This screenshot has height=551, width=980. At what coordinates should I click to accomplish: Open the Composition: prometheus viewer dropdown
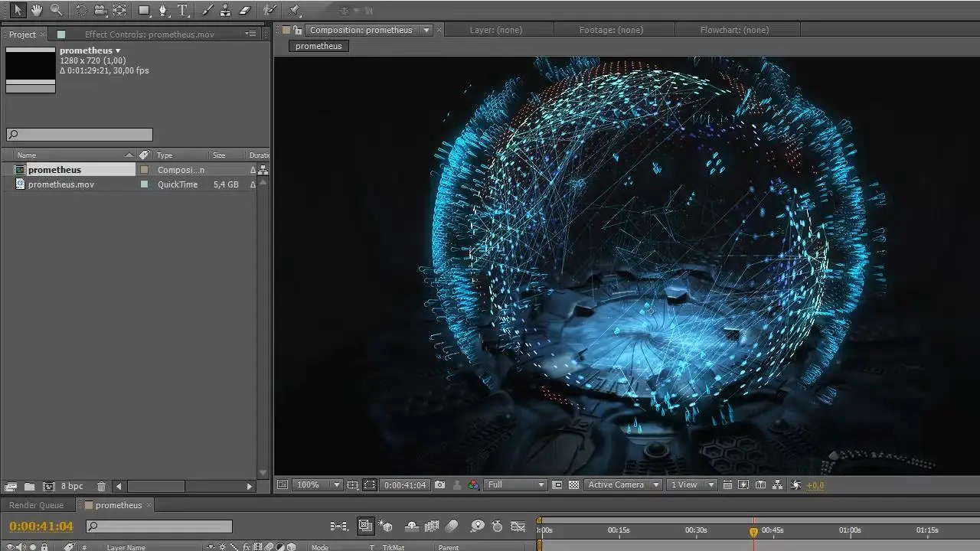tap(426, 30)
